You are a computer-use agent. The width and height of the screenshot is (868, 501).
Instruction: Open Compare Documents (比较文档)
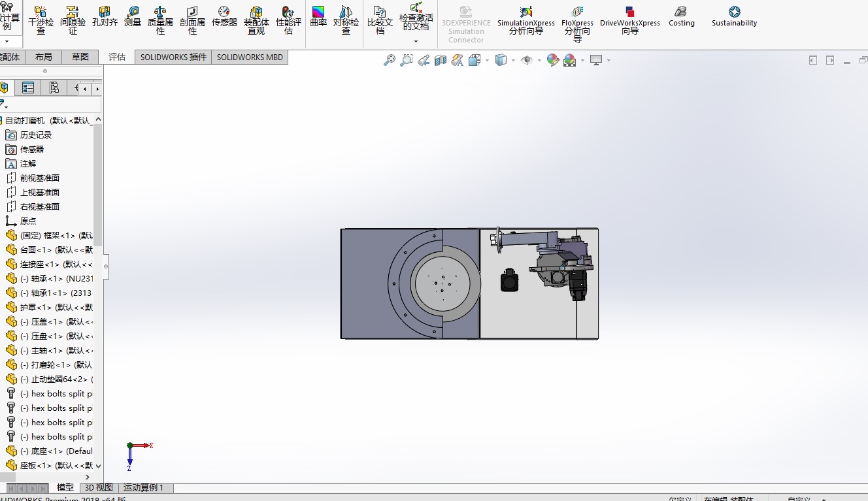tap(380, 20)
